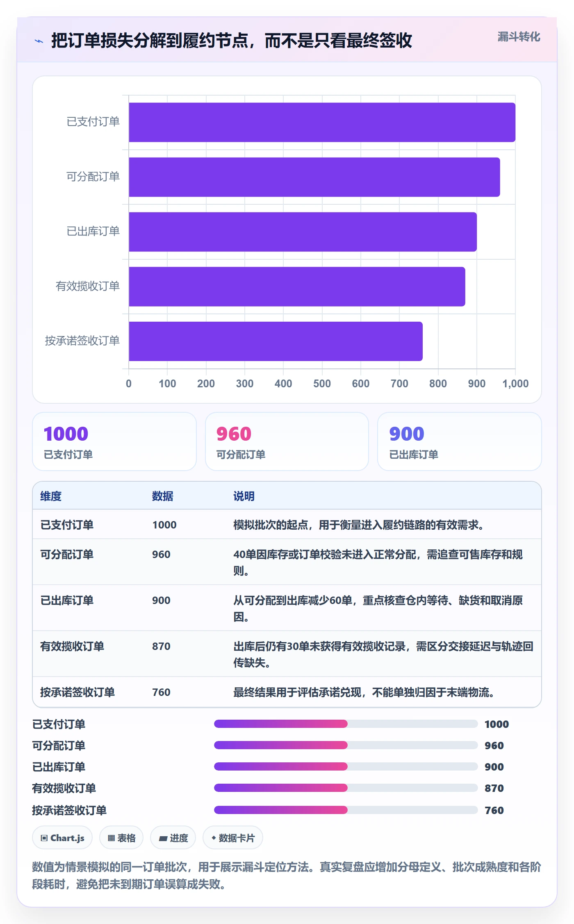Click the 1000 已支付订单 data card
The height and width of the screenshot is (924, 574).
click(114, 441)
